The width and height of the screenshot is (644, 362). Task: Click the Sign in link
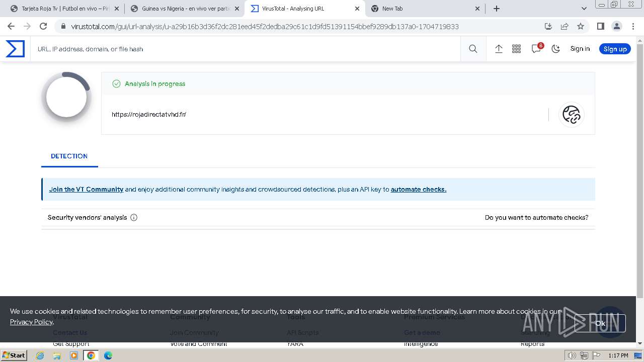580,49
